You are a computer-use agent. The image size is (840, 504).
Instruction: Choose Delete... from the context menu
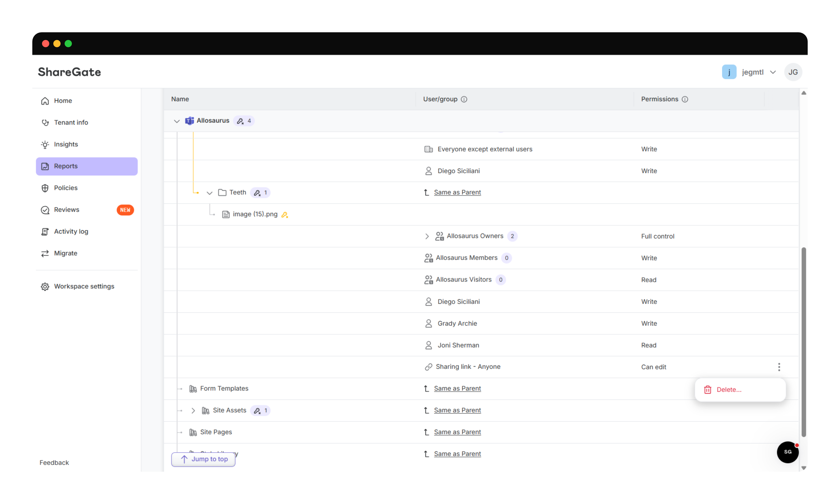[x=740, y=390]
